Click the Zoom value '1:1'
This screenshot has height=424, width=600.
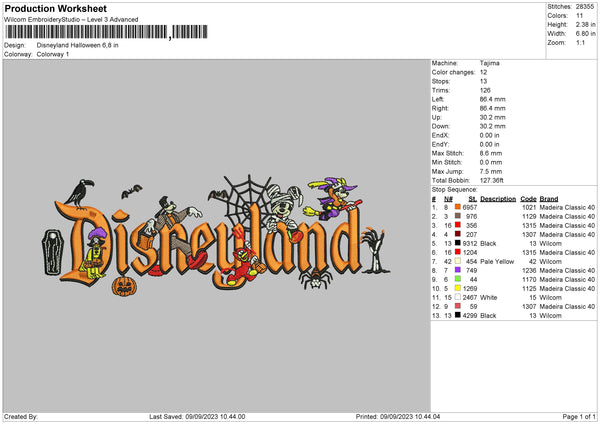(580, 42)
